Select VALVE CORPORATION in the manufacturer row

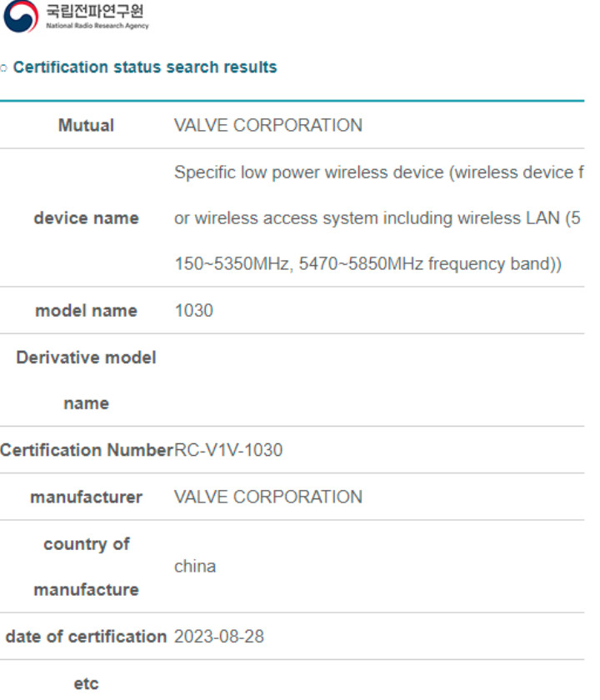(268, 497)
